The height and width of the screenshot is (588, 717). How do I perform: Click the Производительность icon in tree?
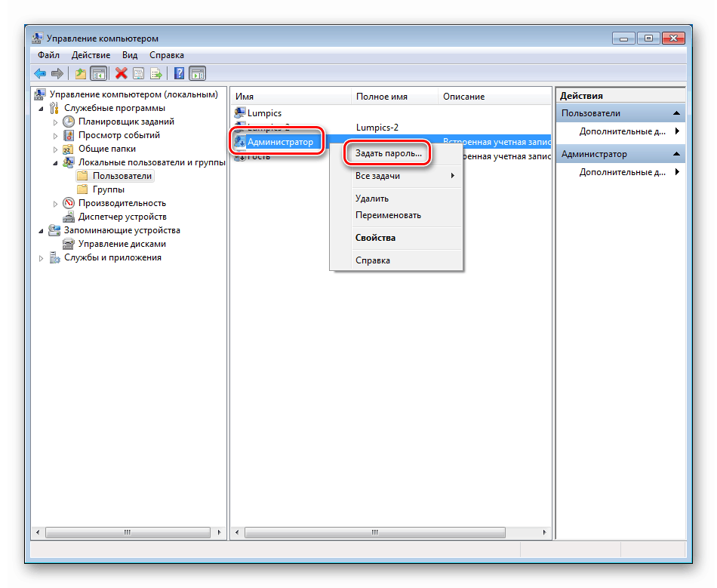pyautogui.click(x=69, y=203)
